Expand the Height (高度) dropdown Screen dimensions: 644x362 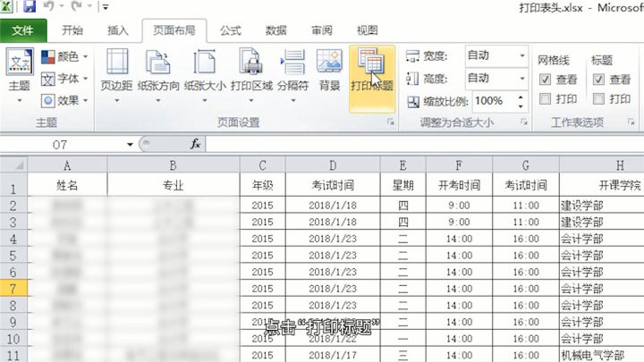[522, 78]
